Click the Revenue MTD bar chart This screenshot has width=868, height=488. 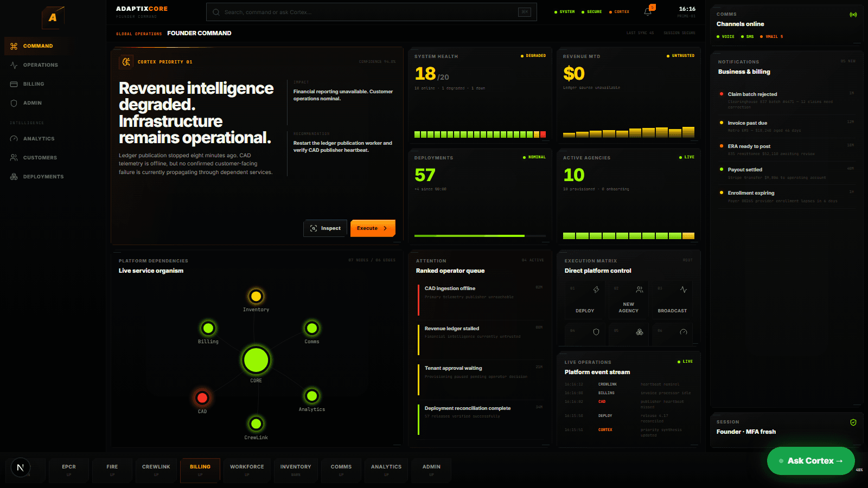tap(628, 132)
